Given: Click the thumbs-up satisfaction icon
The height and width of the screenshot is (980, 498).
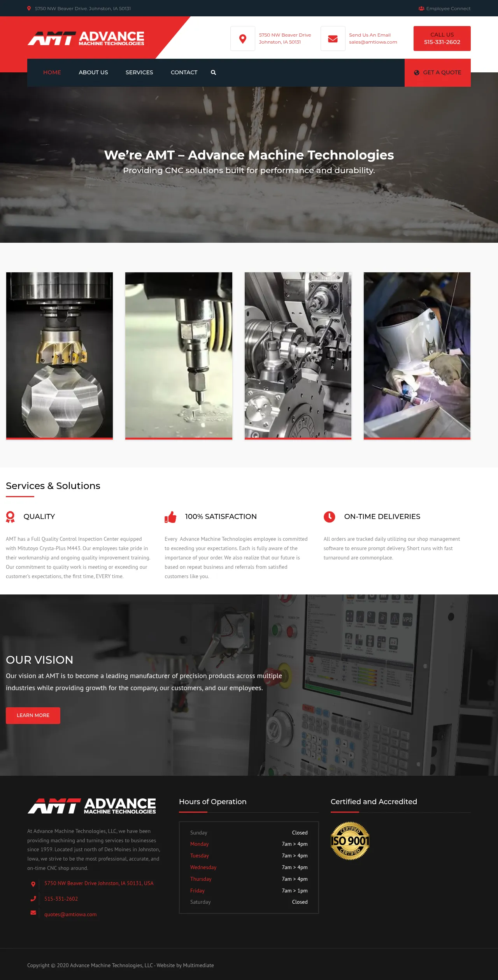Looking at the screenshot, I should (170, 517).
